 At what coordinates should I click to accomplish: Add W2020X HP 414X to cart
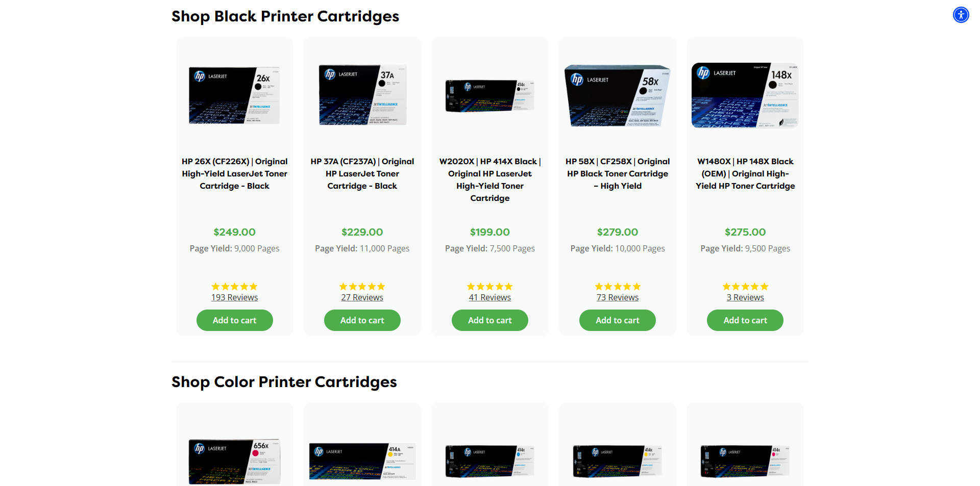[x=490, y=320]
